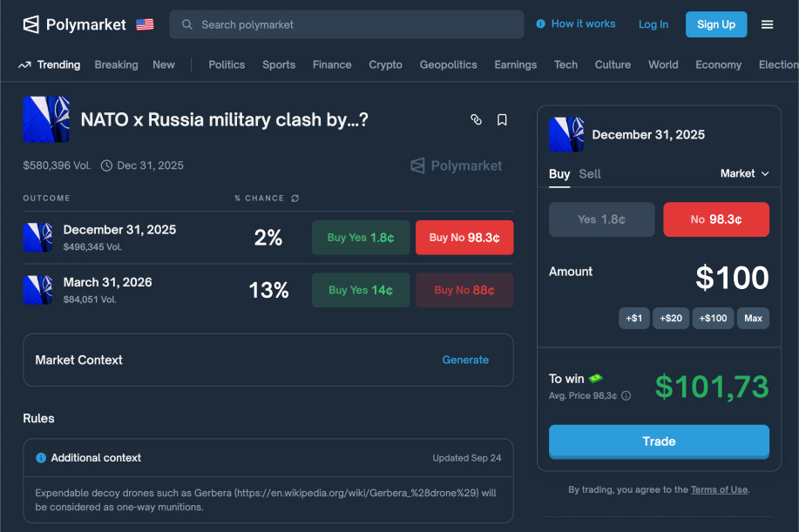Switch to the Sell tab
Image resolution: width=799 pixels, height=532 pixels.
(590, 173)
